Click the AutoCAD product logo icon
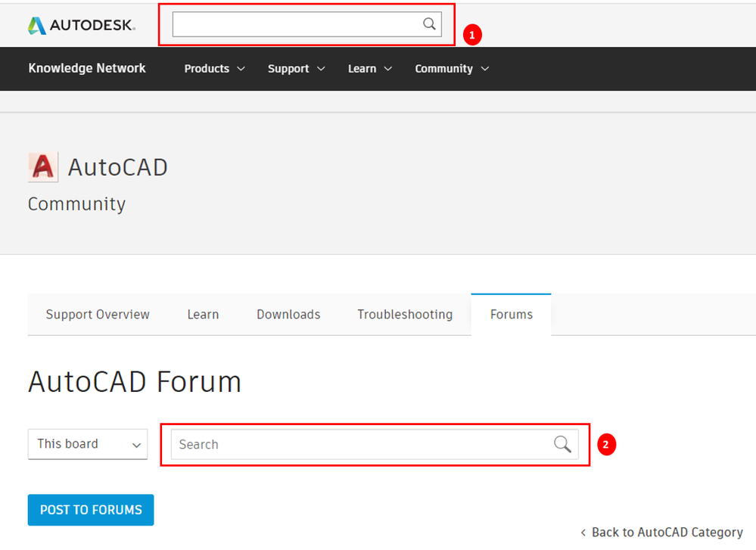 pos(42,166)
